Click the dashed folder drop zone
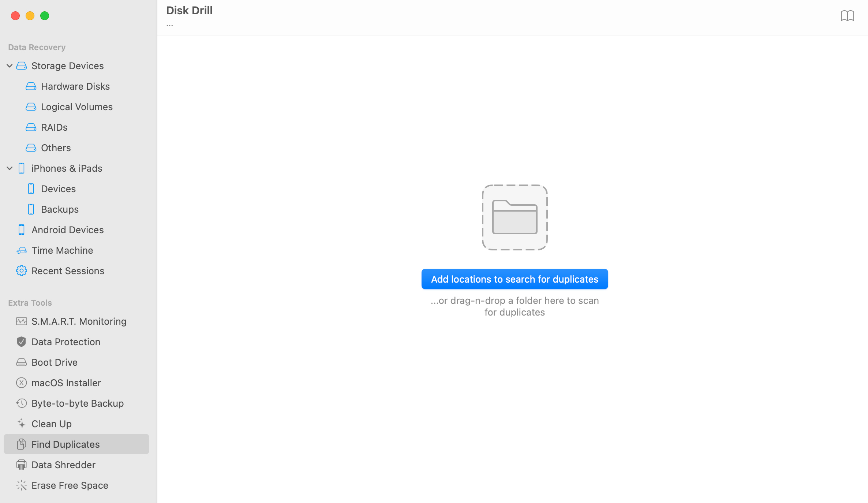This screenshot has height=503, width=868. point(515,217)
